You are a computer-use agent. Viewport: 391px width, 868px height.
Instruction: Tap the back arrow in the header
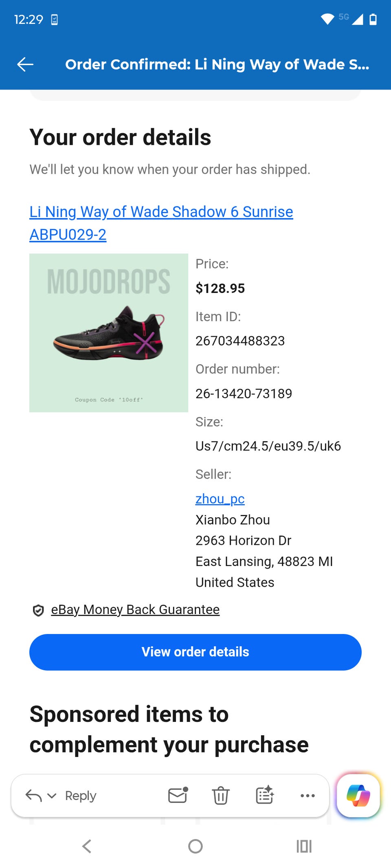tap(25, 64)
